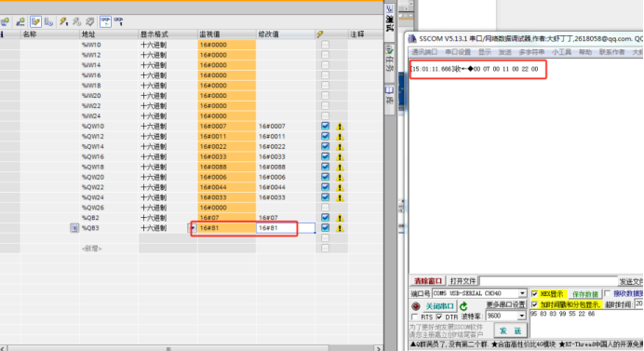The image size is (644, 351).
Task: Enable the RTS checkbox in SSCOM
Action: 414,317
